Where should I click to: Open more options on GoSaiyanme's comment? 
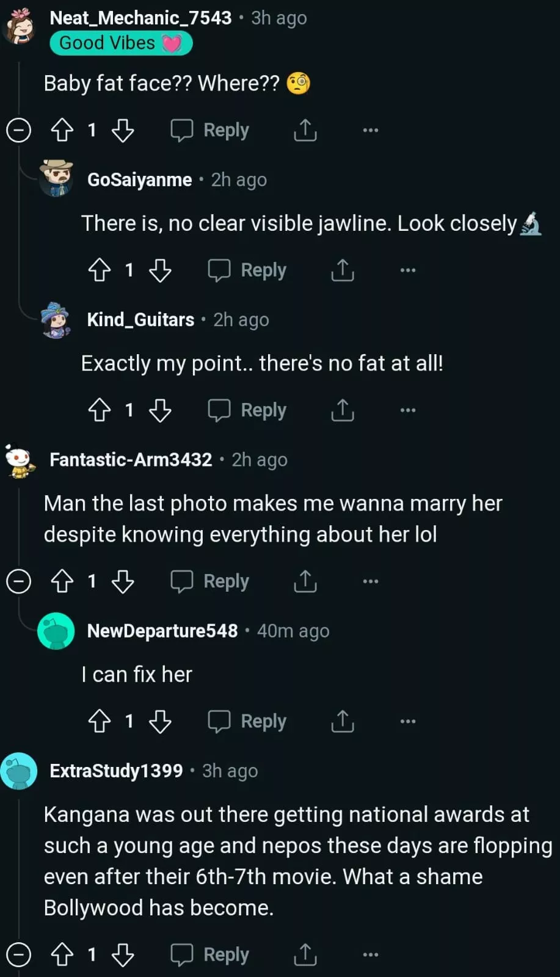pyautogui.click(x=407, y=270)
